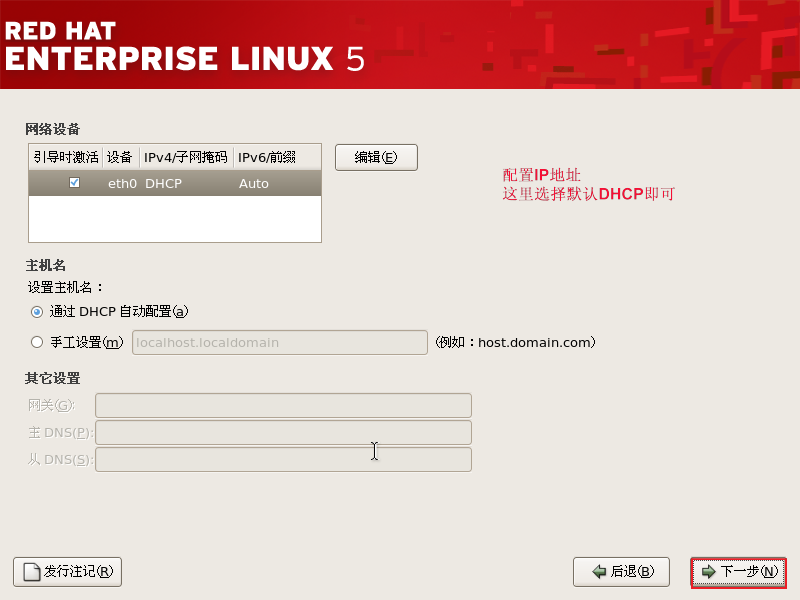Select the eth0 device cell
Image resolution: width=800 pixels, height=600 pixels.
tap(122, 184)
